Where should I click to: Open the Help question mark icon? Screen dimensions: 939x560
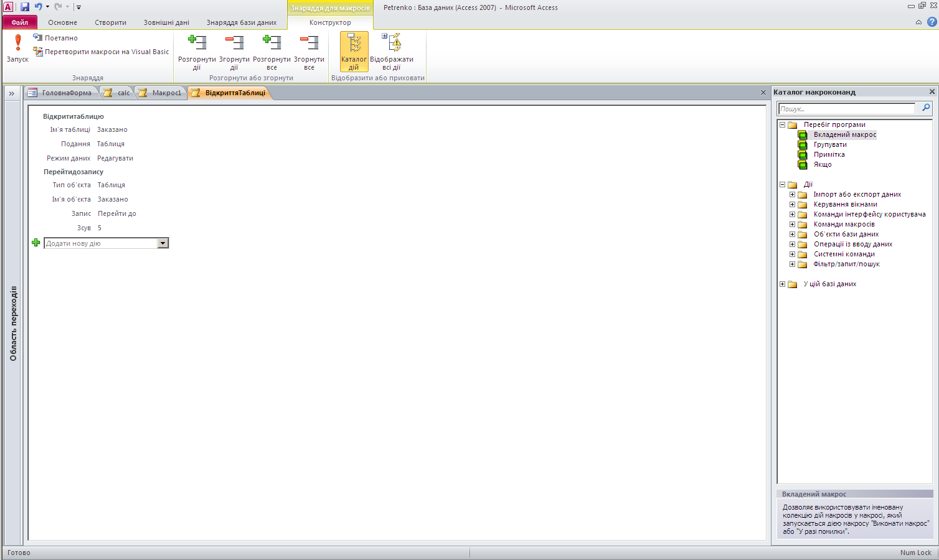(x=932, y=22)
